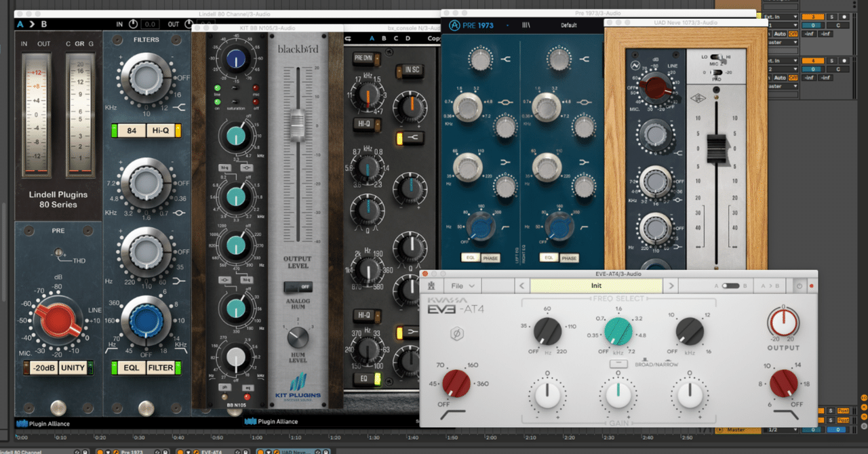Select setting D in bx_console N header
Viewport: 868px width, 454px height.
tap(410, 39)
